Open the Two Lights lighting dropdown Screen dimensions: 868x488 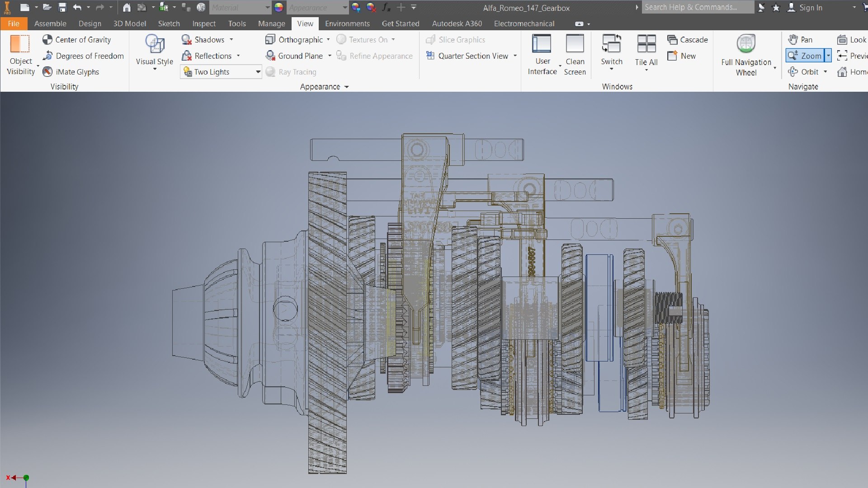pos(258,72)
